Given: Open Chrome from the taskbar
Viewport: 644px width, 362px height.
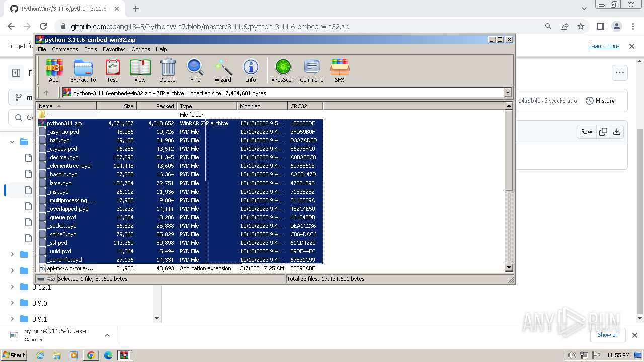Looking at the screenshot, I should click(x=91, y=355).
